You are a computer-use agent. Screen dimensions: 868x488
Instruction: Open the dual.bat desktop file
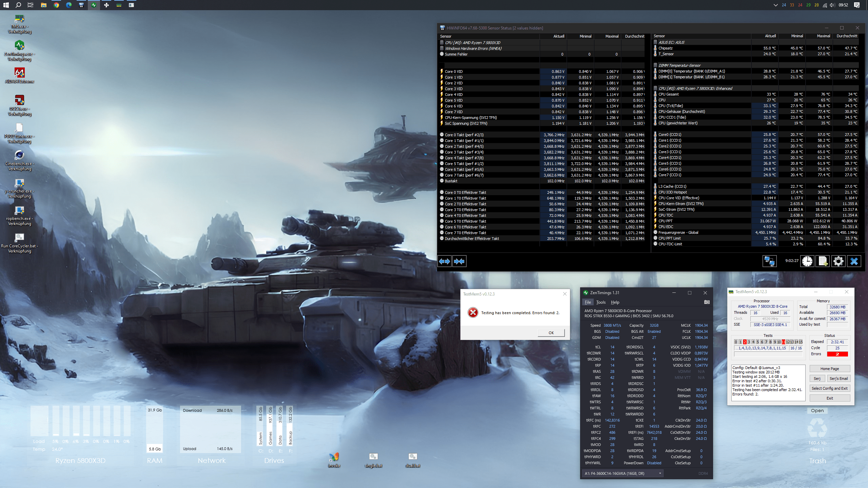pyautogui.click(x=413, y=460)
